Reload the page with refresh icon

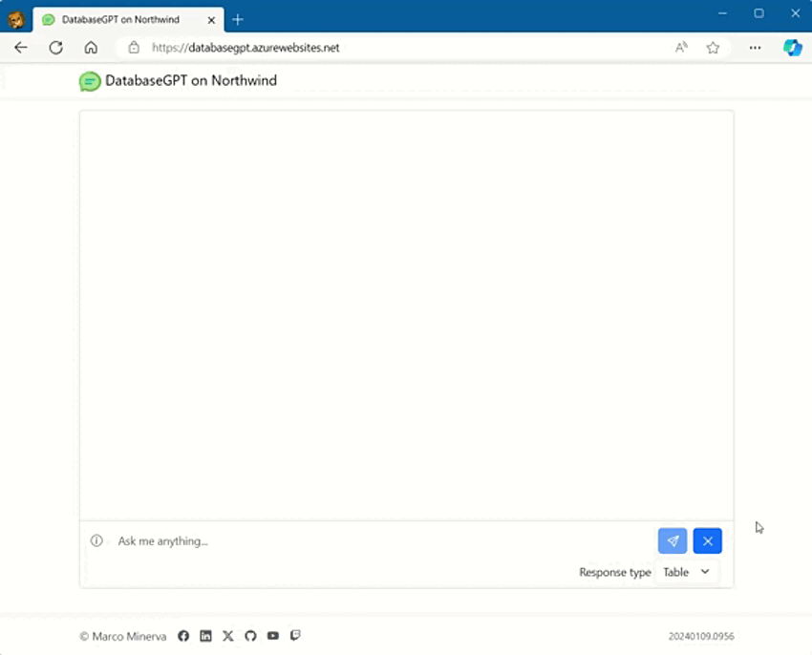[x=56, y=48]
